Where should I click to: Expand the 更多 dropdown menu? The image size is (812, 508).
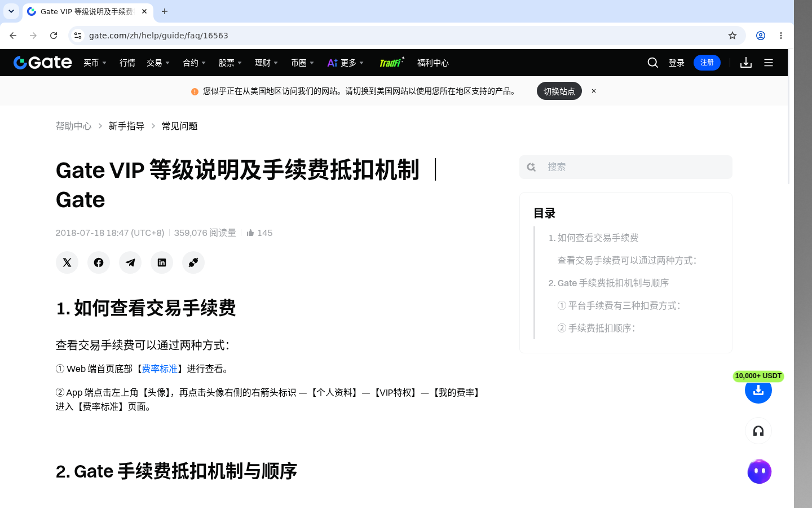click(346, 63)
